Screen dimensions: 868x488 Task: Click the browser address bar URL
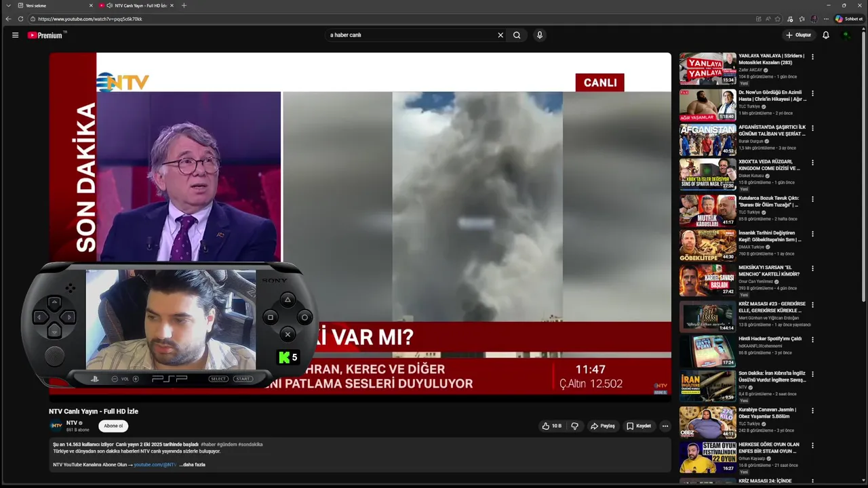pos(90,19)
